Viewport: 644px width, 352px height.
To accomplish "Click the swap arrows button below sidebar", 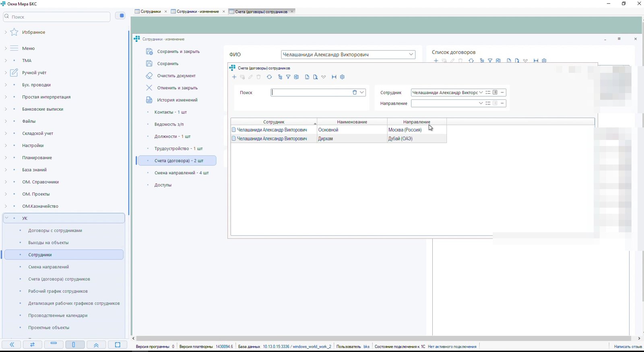I will click(33, 345).
